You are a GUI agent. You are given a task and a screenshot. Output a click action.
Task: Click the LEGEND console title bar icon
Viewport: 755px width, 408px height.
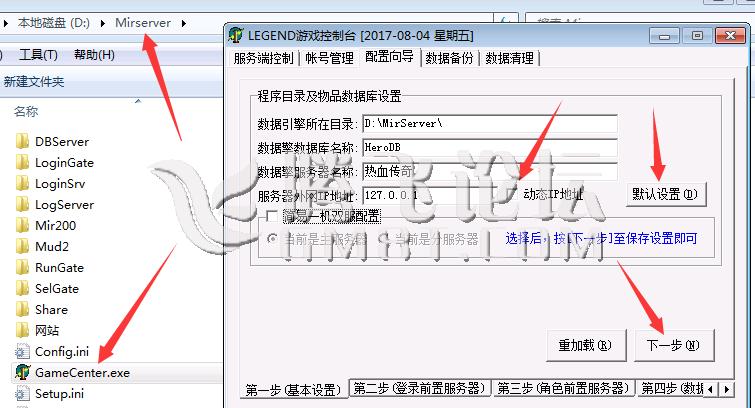pos(236,36)
